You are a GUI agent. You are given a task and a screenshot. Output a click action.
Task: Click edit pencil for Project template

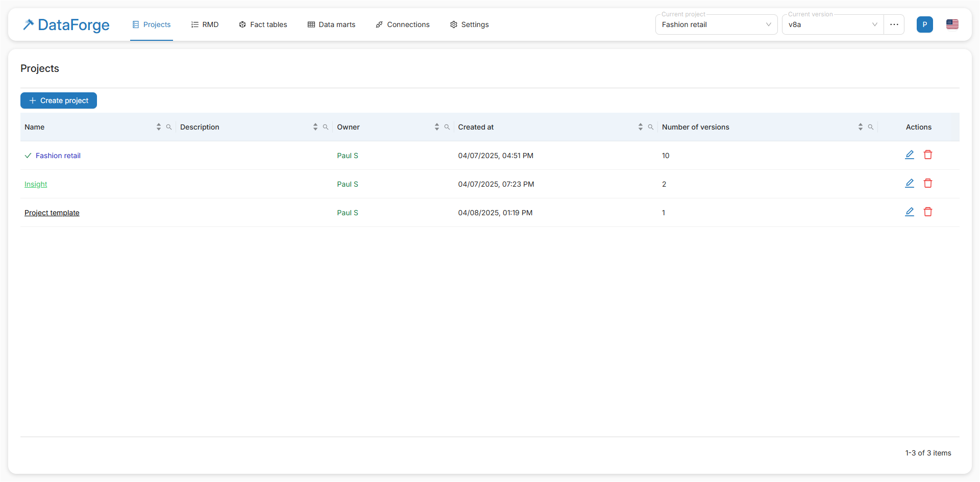[909, 212]
